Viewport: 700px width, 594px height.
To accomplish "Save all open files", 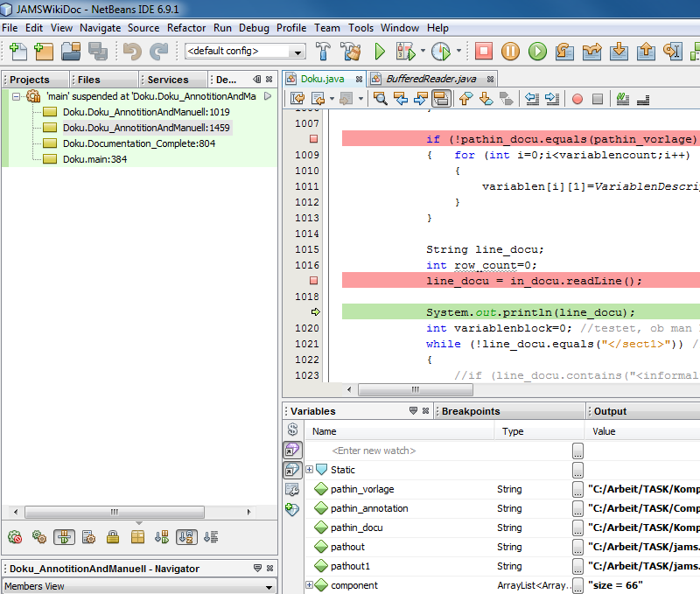I will [100, 52].
